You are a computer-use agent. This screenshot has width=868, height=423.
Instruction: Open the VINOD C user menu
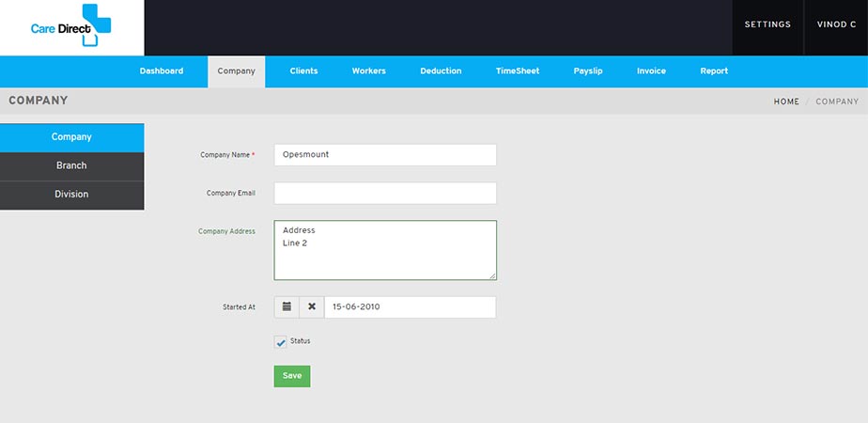click(836, 25)
